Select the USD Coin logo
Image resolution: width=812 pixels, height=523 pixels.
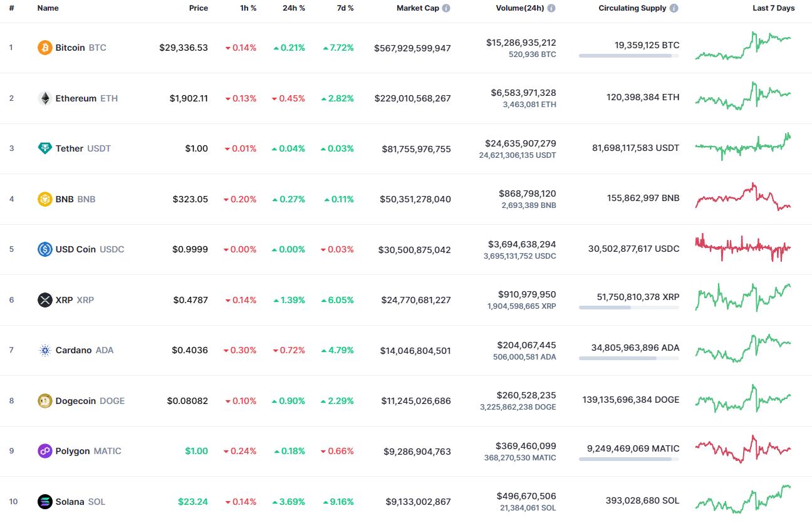point(44,249)
